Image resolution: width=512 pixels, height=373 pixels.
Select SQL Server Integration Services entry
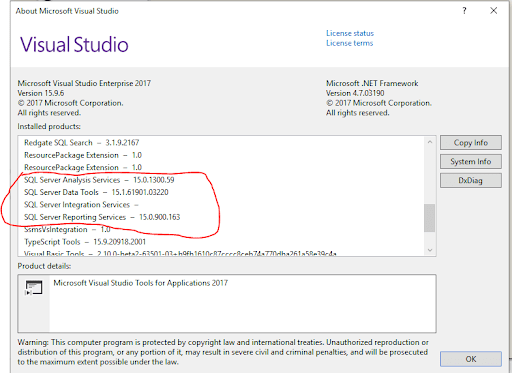pos(81,205)
